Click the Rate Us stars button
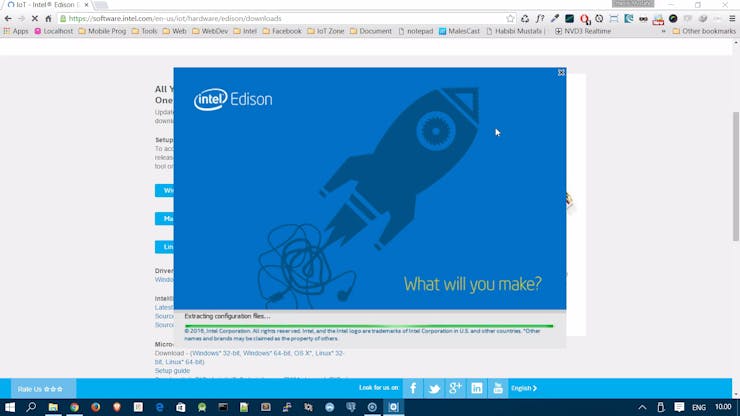 pyautogui.click(x=41, y=389)
